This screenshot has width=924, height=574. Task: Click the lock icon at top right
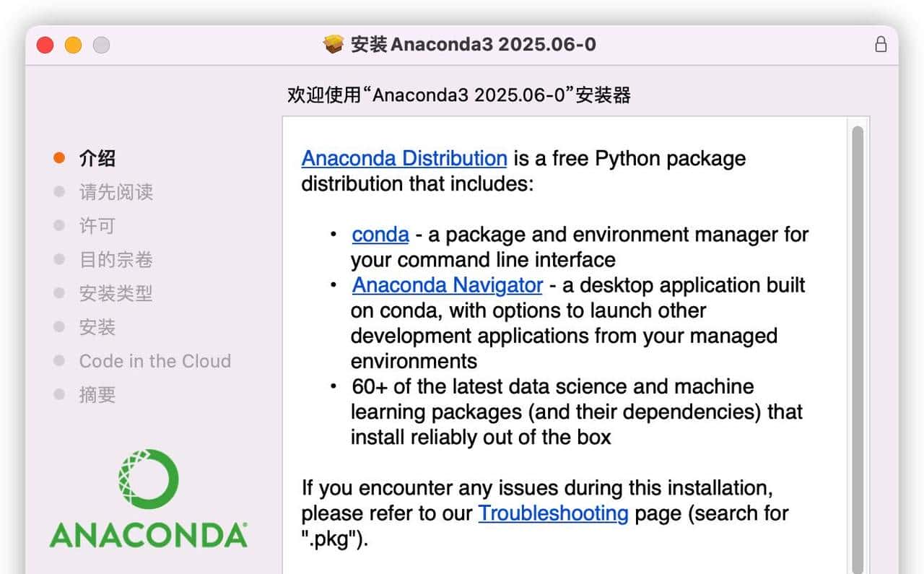coord(881,44)
